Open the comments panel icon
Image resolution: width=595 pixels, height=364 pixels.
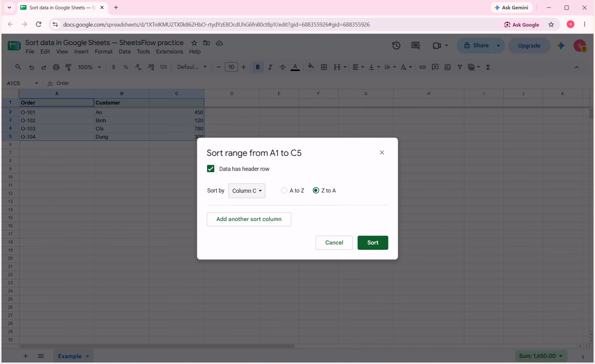tap(416, 46)
